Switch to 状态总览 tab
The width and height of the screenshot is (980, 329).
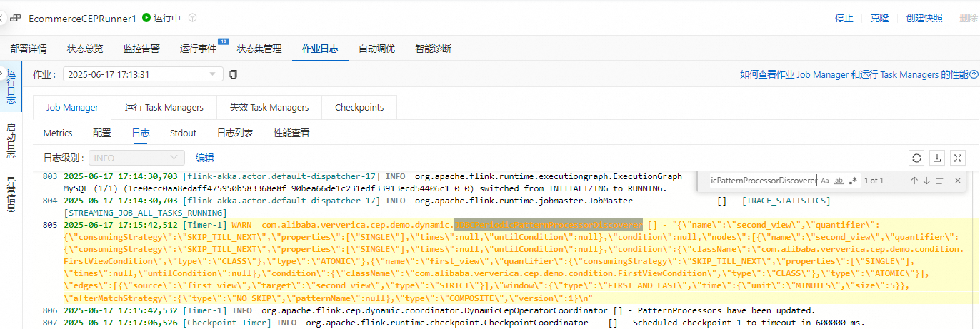coord(85,49)
